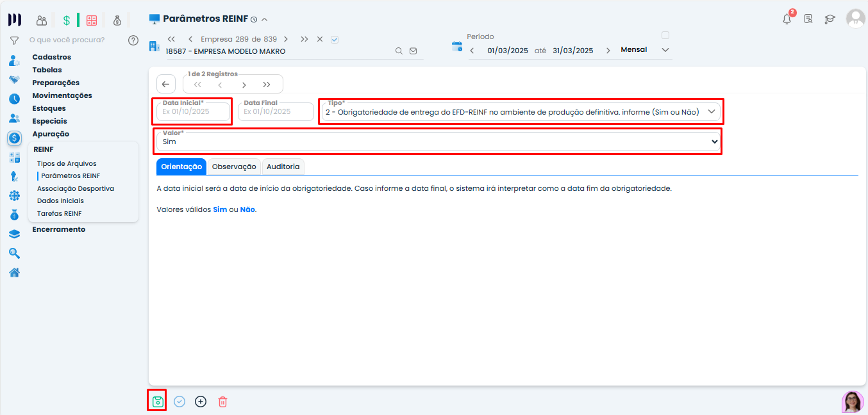The height and width of the screenshot is (415, 868).
Task: Toggle the checkbox beside company navigation
Action: [335, 39]
